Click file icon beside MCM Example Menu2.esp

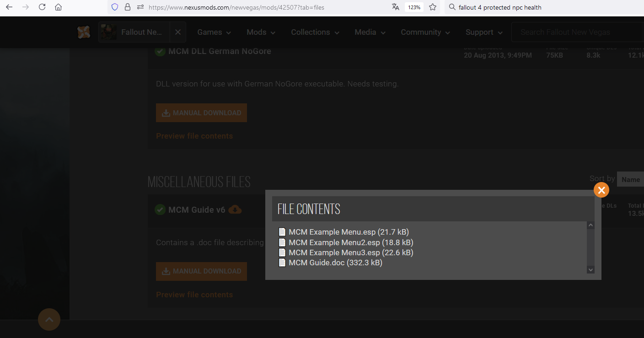282,242
